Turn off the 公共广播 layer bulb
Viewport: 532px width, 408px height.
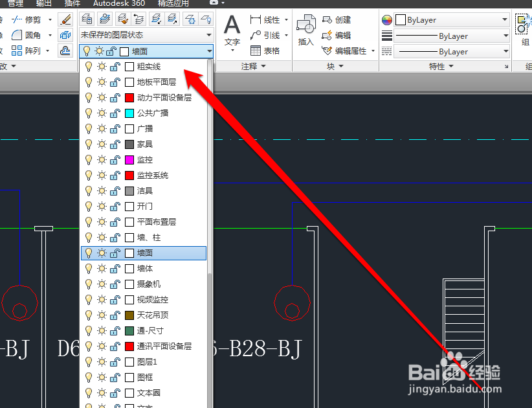89,113
